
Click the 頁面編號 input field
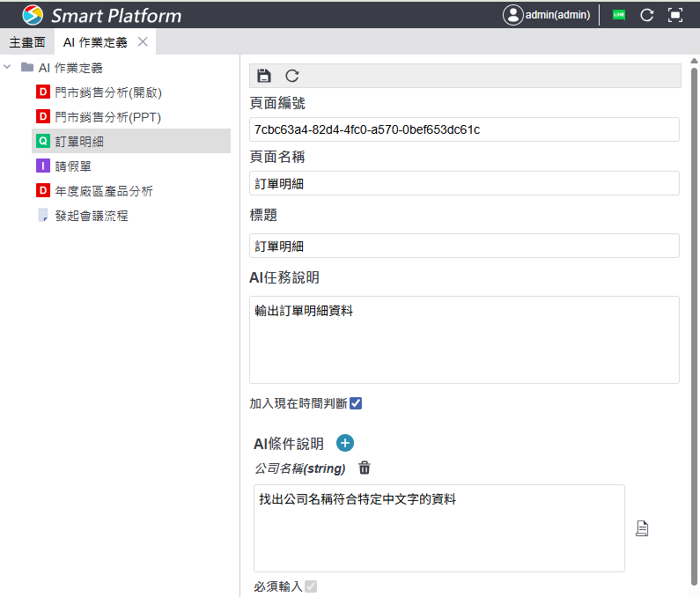coord(464,129)
